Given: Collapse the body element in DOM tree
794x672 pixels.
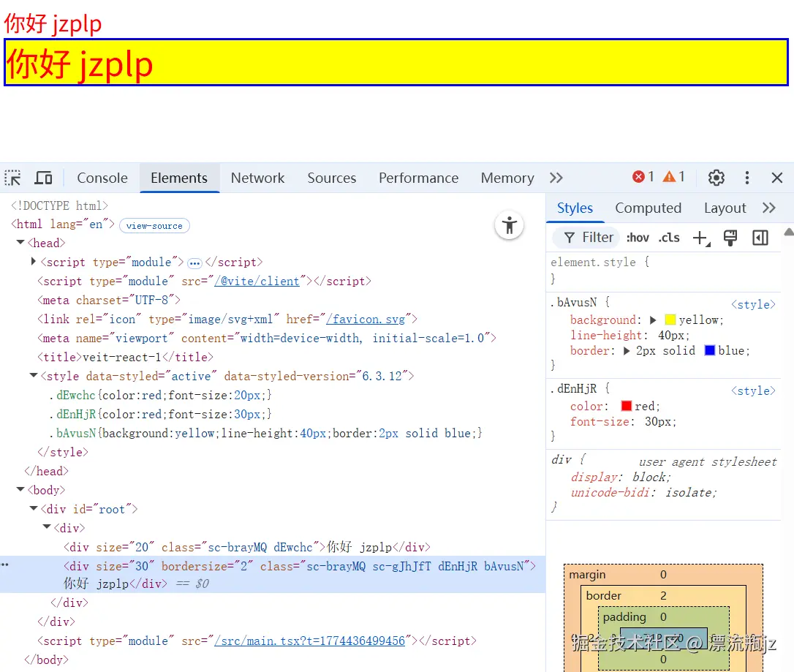Looking at the screenshot, I should click(x=20, y=490).
